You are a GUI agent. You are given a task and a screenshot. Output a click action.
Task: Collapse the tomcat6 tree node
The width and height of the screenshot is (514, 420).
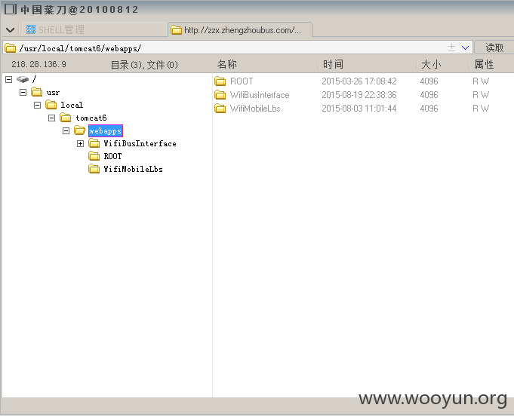coord(52,118)
